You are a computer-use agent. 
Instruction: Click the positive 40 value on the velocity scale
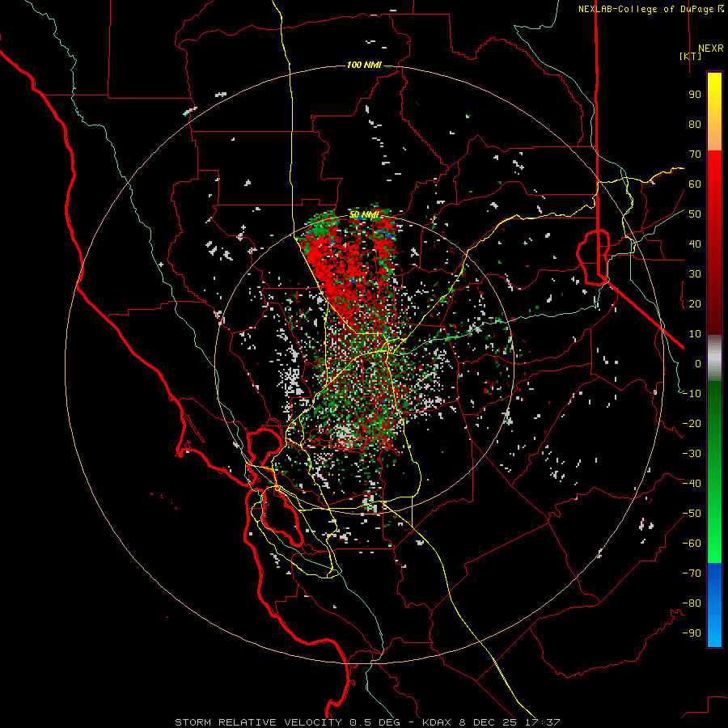click(695, 243)
